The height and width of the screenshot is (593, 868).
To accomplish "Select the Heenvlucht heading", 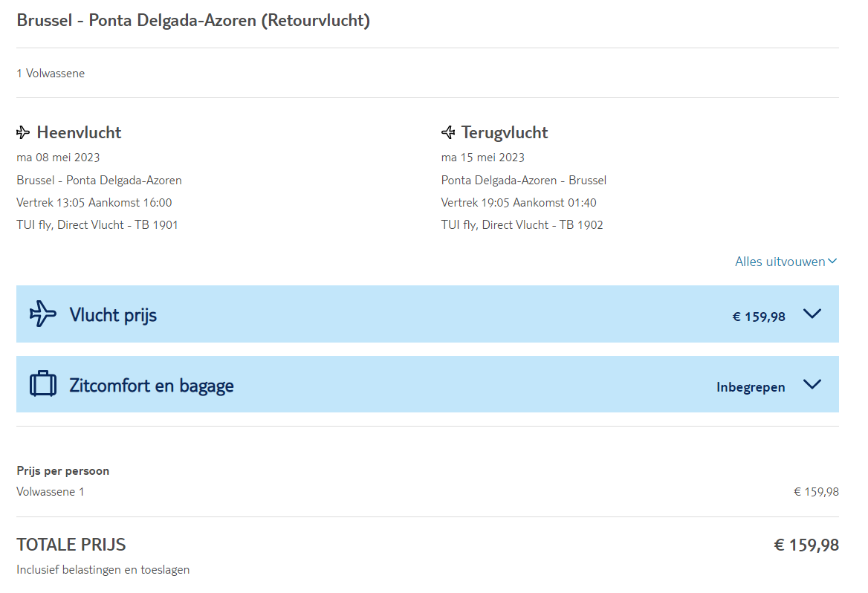I will [79, 133].
